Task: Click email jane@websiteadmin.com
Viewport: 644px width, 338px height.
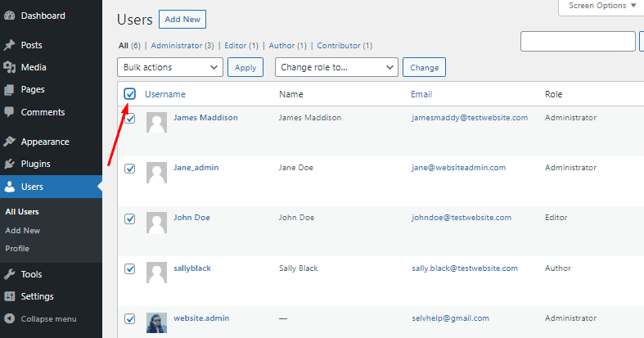Action: 459,168
